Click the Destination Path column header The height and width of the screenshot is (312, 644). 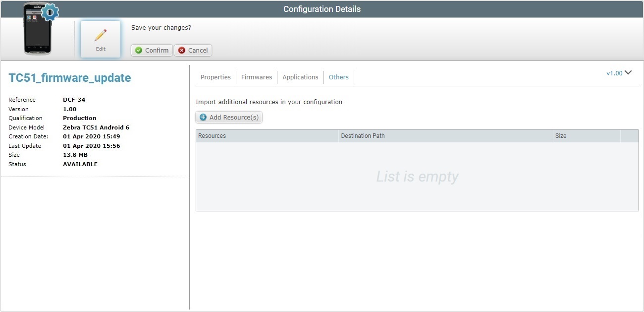(x=363, y=135)
